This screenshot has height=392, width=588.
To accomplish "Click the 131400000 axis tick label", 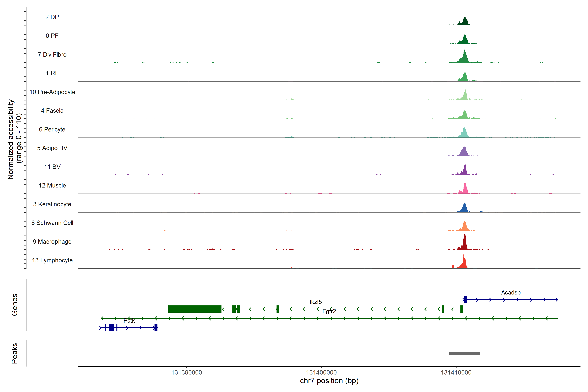I will tap(321, 372).
